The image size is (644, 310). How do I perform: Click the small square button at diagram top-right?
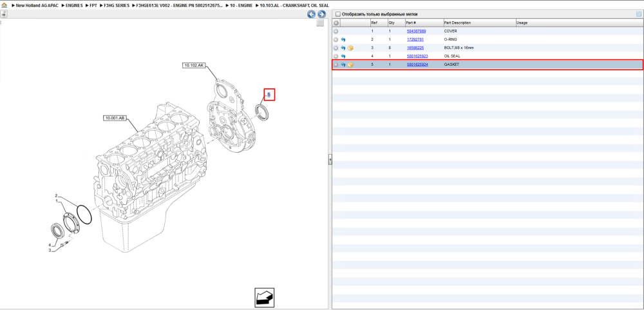click(x=320, y=23)
